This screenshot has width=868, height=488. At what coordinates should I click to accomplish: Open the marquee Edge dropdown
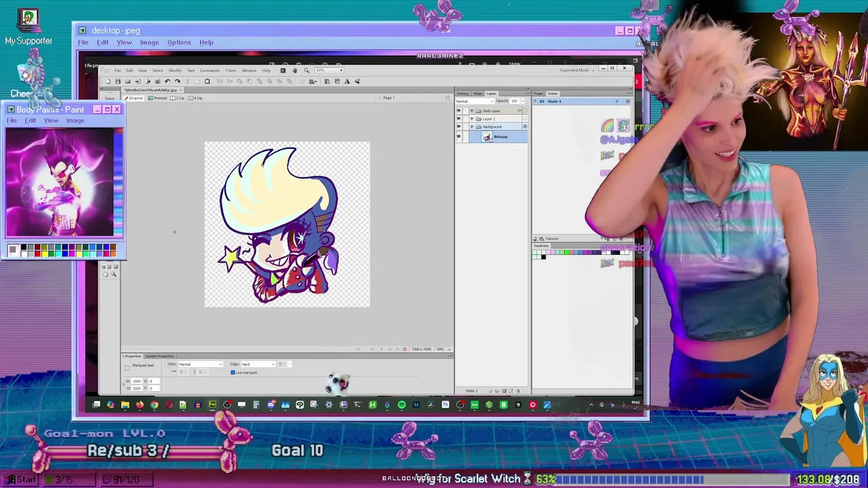coord(258,365)
